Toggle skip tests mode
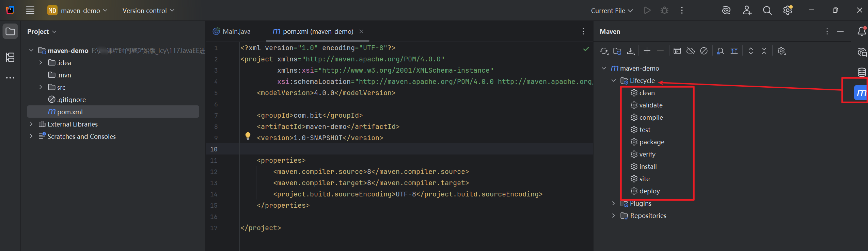This screenshot has width=868, height=251. [x=704, y=51]
